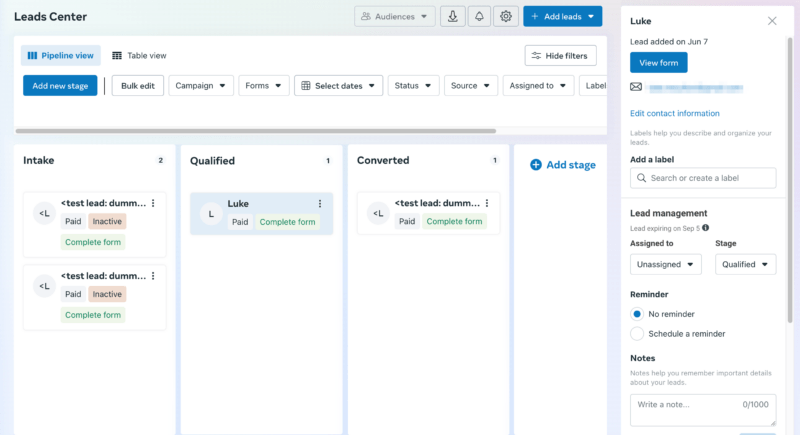Image resolution: width=800 pixels, height=435 pixels.
Task: Click the View form button
Action: pos(658,62)
